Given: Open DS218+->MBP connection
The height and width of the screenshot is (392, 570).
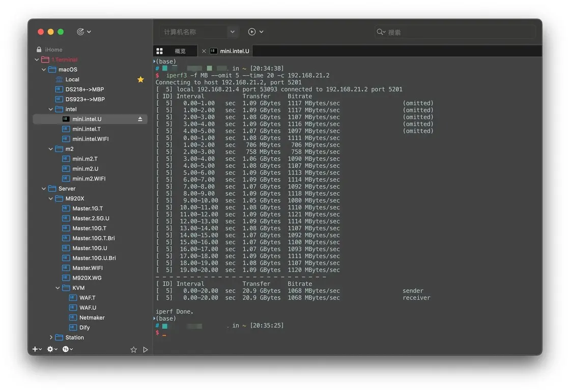Looking at the screenshot, I should coord(84,89).
